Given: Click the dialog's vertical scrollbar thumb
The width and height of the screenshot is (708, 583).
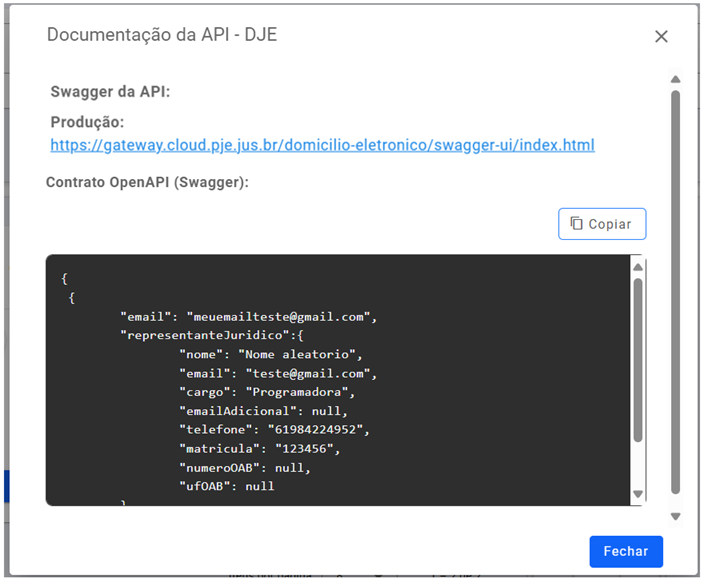Looking at the screenshot, I should click(675, 290).
